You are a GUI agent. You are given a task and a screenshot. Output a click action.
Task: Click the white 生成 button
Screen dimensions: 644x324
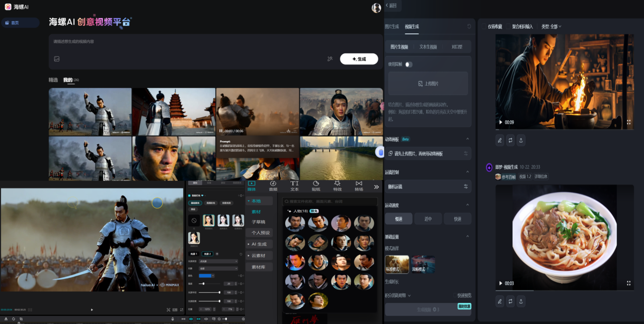[359, 59]
